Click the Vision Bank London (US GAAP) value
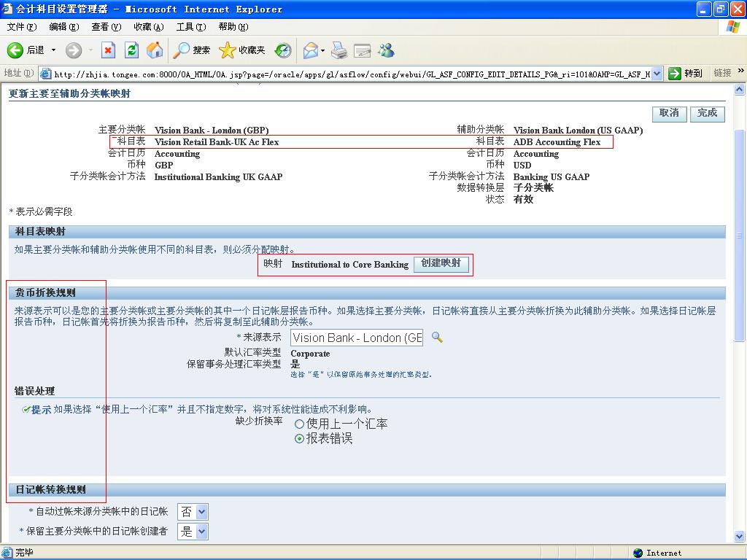 pyautogui.click(x=578, y=130)
